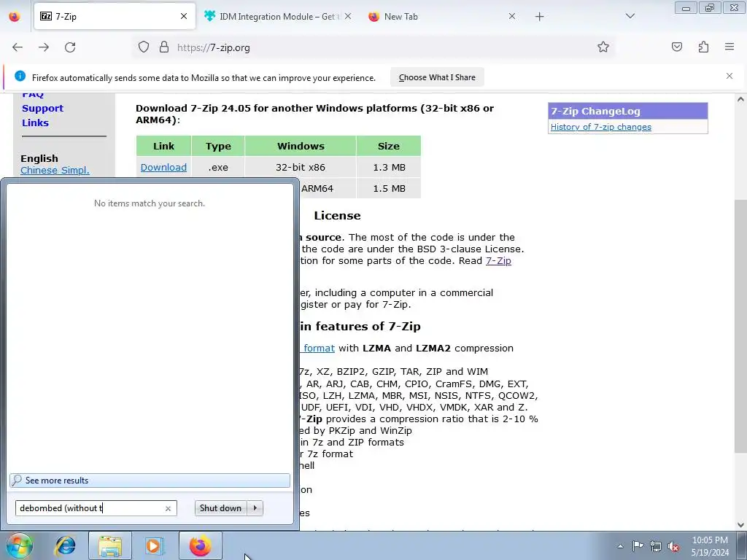Image resolution: width=747 pixels, height=560 pixels.
Task: Close the New Tab tab
Action: click(x=511, y=16)
